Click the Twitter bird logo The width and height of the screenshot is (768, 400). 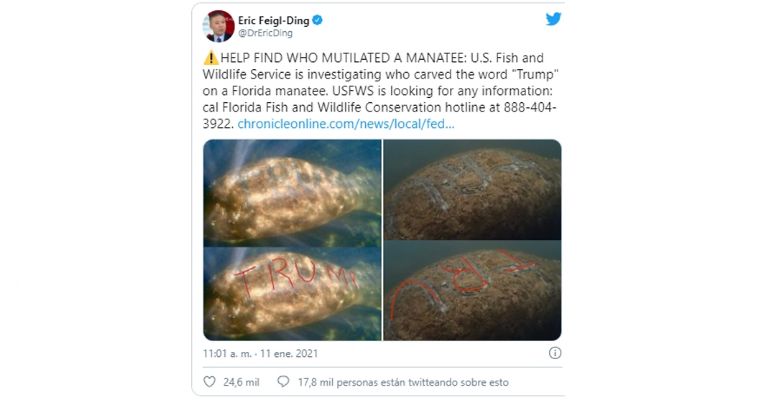553,19
